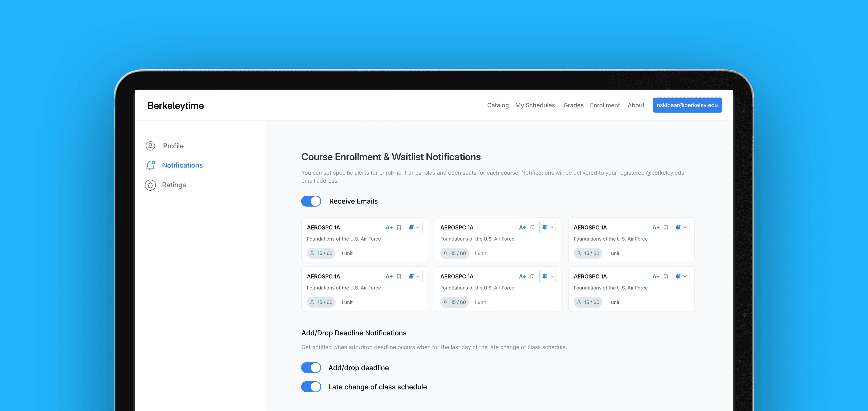
Task: Click the bell icon on top-middle course card
Action: pyautogui.click(x=544, y=228)
